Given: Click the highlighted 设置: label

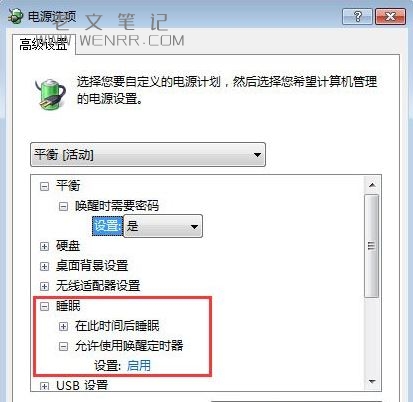Looking at the screenshot, I should [x=107, y=226].
